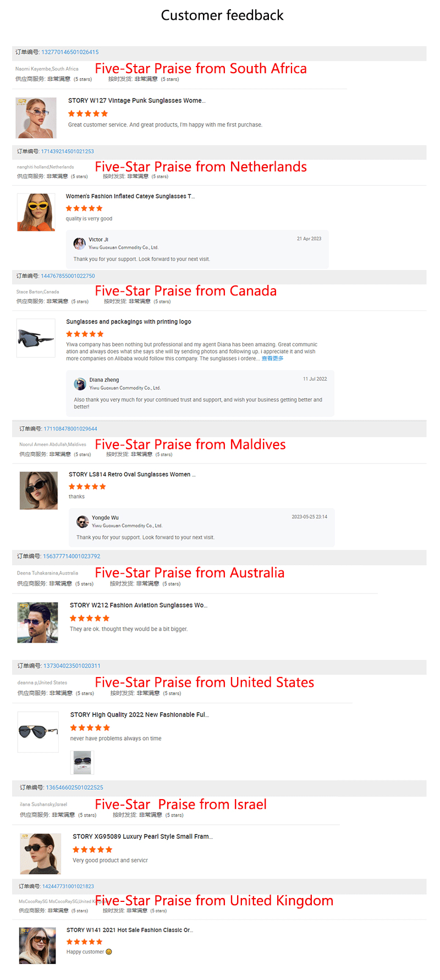The width and height of the screenshot is (440, 980).
Task: Open order number 171439214501021253
Action: click(x=67, y=151)
